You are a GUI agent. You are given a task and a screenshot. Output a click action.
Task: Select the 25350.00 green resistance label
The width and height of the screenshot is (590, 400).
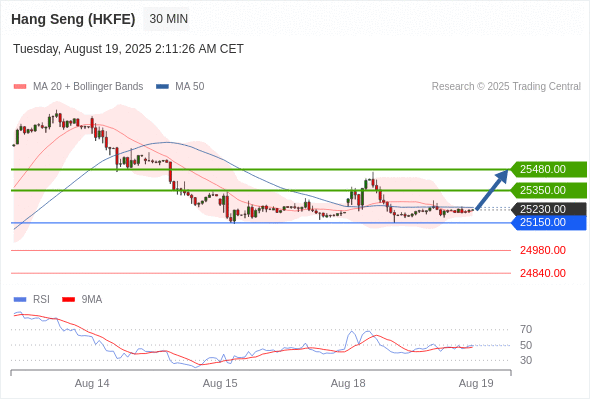[x=549, y=190]
